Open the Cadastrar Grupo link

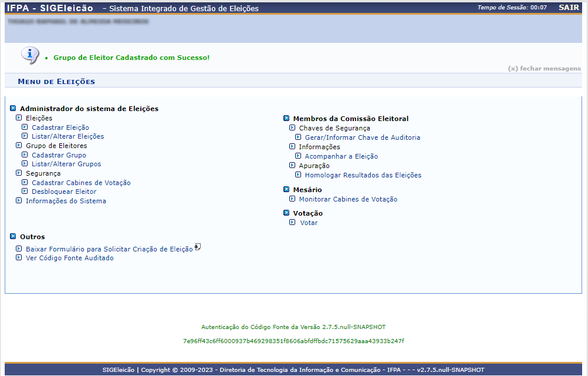pyautogui.click(x=59, y=155)
